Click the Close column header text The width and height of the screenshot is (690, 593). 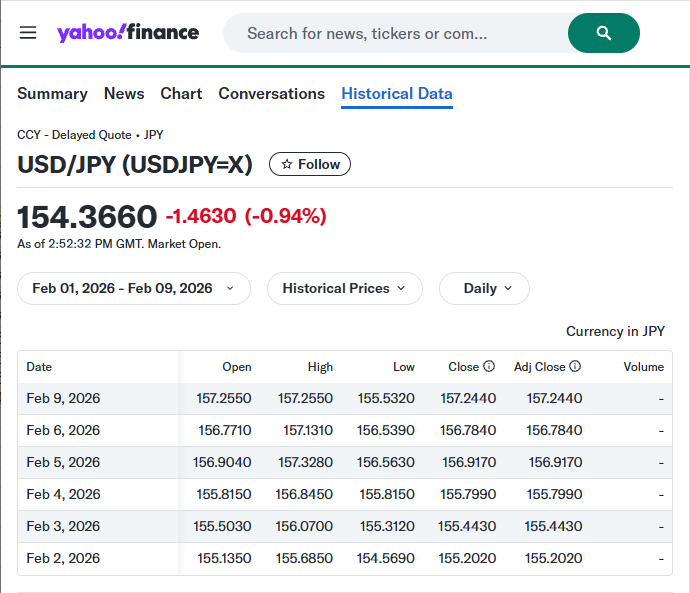[x=463, y=366]
